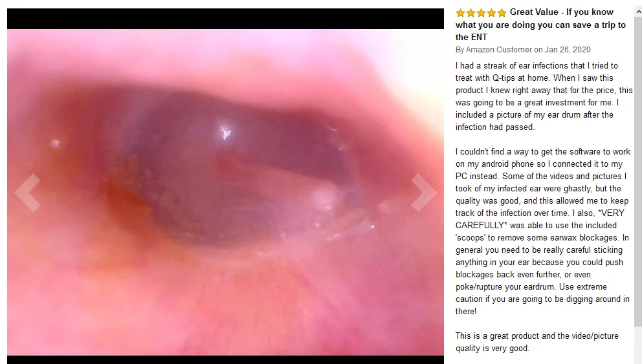The height and width of the screenshot is (364, 642).
Task: Click the fifth gold rating star
Action: (x=502, y=13)
